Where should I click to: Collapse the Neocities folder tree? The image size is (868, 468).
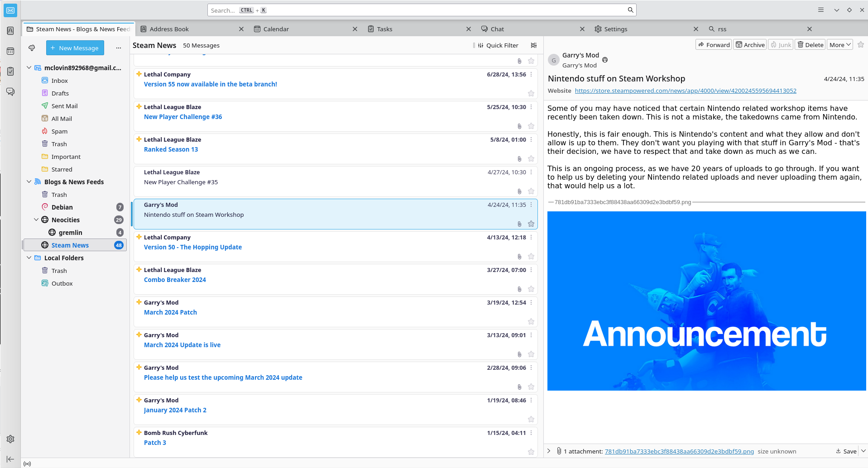coord(36,220)
